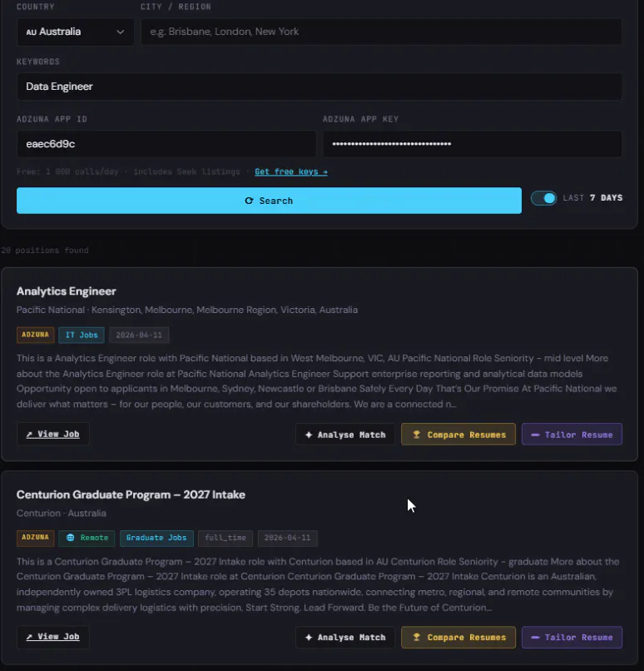Image resolution: width=644 pixels, height=671 pixels.
Task: Compare Resumes for Centurion Graduate Program
Action: (x=458, y=637)
